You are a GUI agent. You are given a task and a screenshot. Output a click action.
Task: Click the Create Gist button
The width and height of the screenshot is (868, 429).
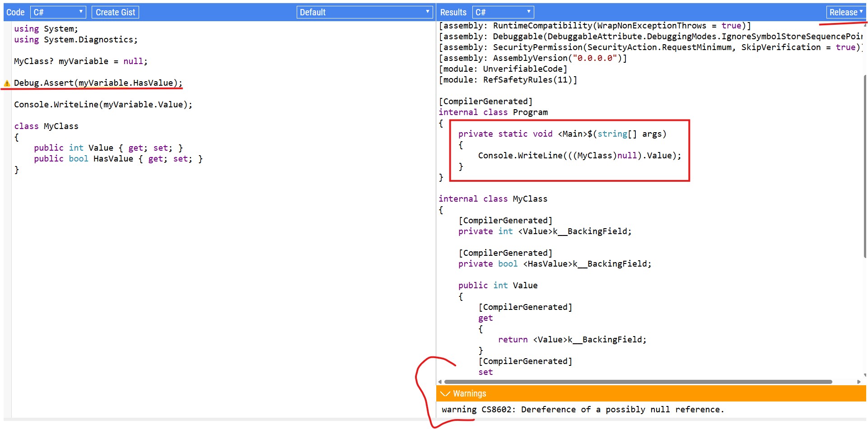click(115, 12)
